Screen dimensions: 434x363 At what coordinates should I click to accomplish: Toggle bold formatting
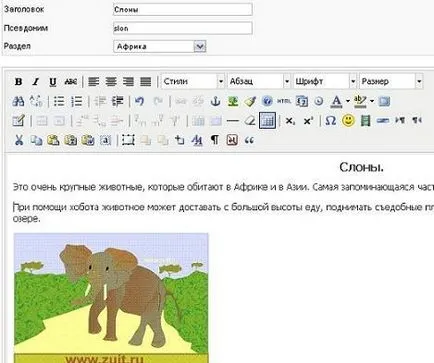[19, 81]
